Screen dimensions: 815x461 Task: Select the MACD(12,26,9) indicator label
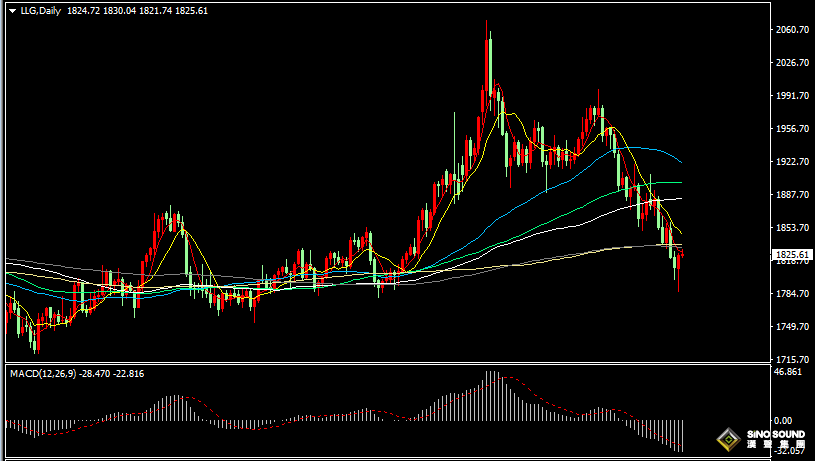[x=43, y=374]
